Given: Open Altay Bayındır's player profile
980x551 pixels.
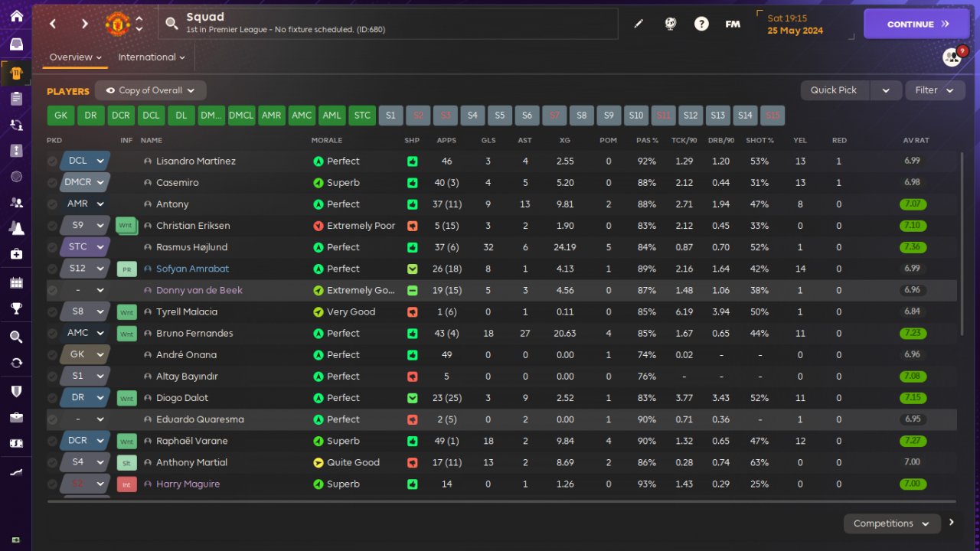Looking at the screenshot, I should tap(188, 377).
